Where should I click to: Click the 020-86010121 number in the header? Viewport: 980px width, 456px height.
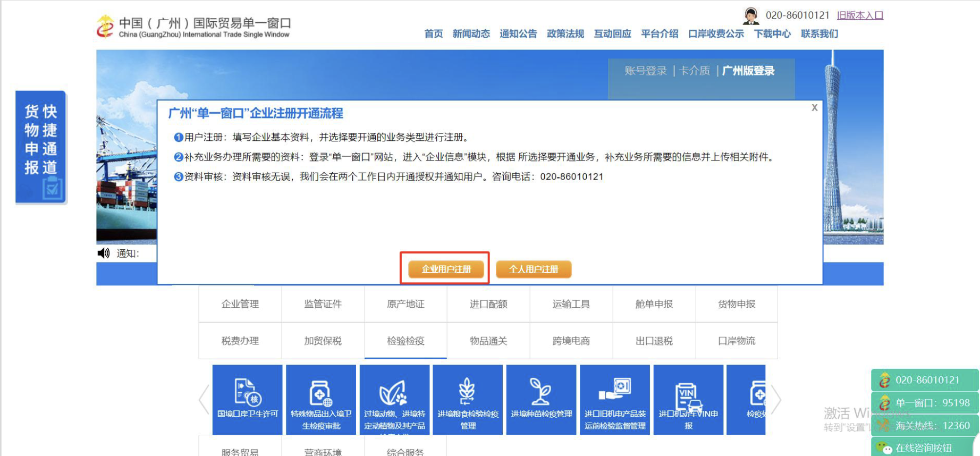(x=797, y=15)
